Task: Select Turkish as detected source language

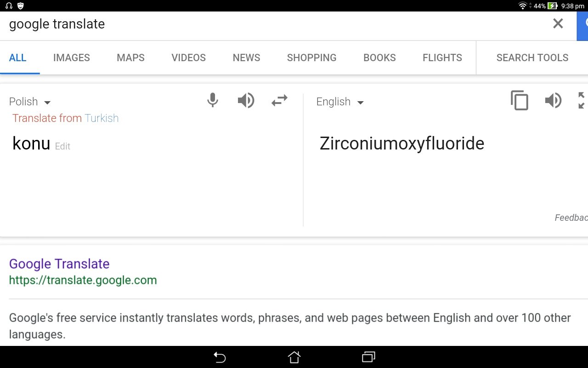Action: [102, 118]
